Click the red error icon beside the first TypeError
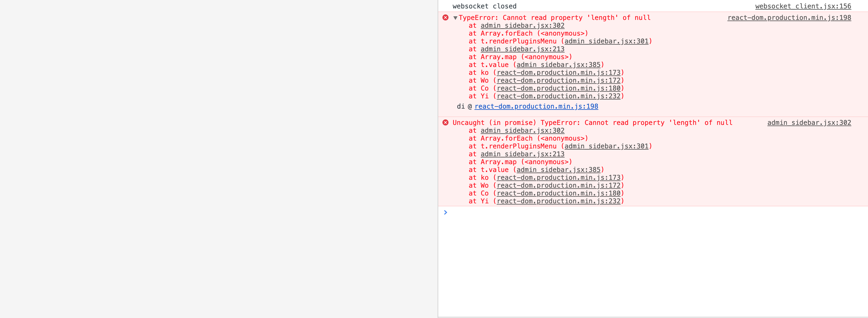868x318 pixels. [445, 17]
